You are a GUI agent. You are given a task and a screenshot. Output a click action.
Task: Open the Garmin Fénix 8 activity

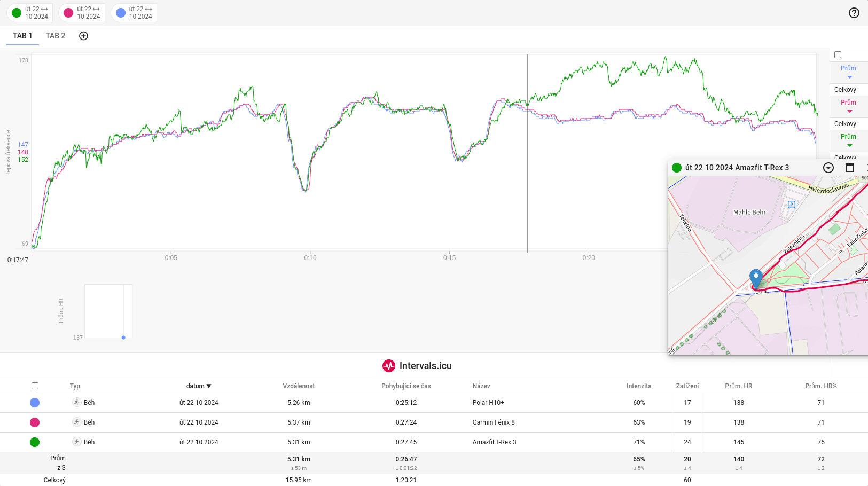(494, 422)
